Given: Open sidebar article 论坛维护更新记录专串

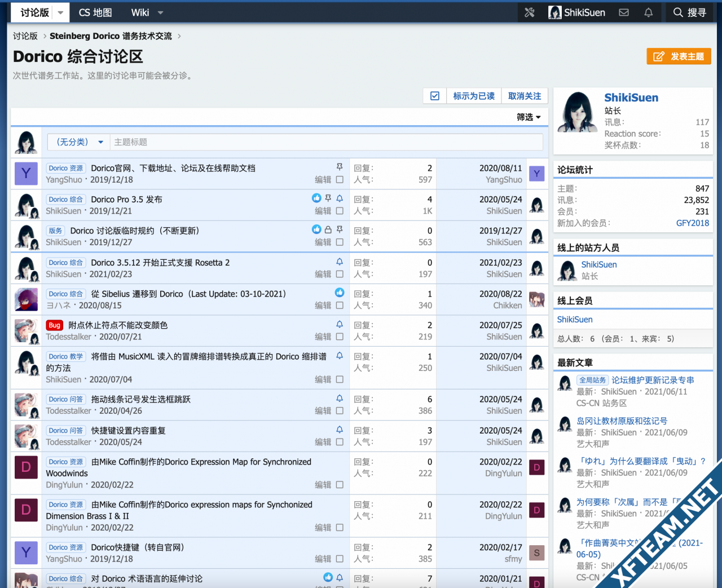Looking at the screenshot, I should [653, 380].
